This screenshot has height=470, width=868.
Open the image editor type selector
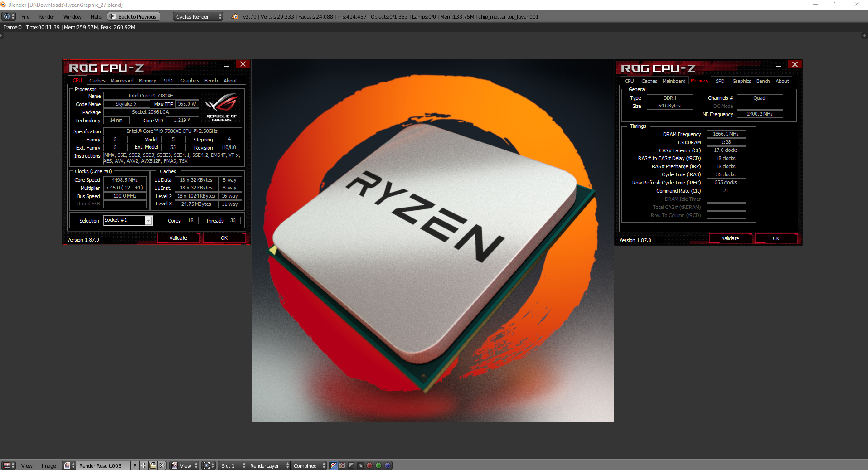pyautogui.click(x=9, y=465)
